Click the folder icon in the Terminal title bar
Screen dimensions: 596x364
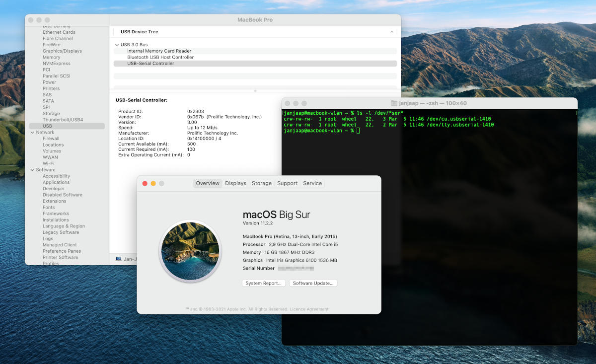click(394, 103)
